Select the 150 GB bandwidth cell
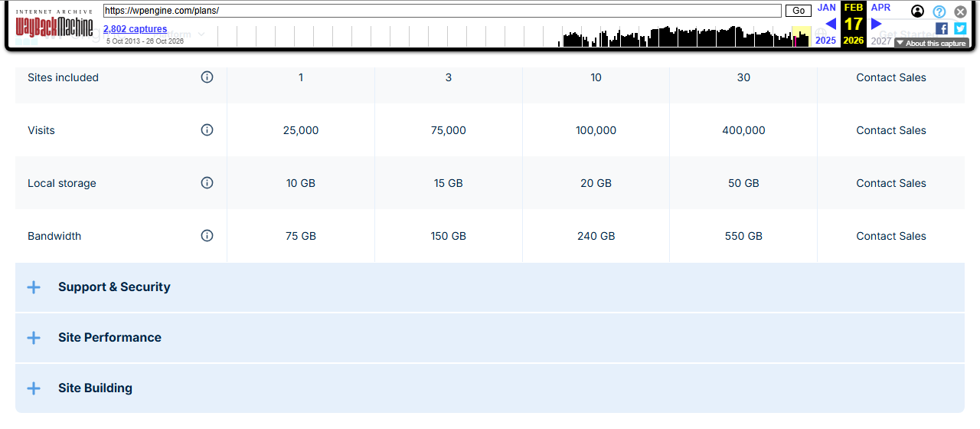Viewport: 980px width, 429px height. point(449,236)
